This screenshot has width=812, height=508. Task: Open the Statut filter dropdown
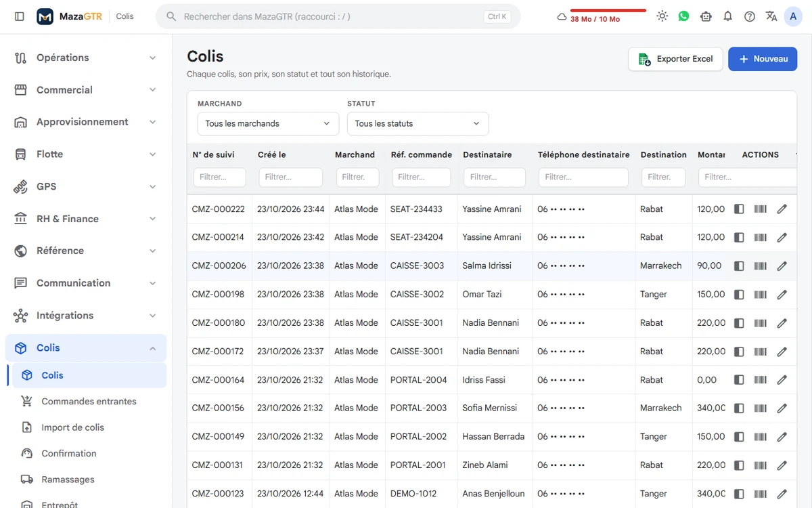418,123
